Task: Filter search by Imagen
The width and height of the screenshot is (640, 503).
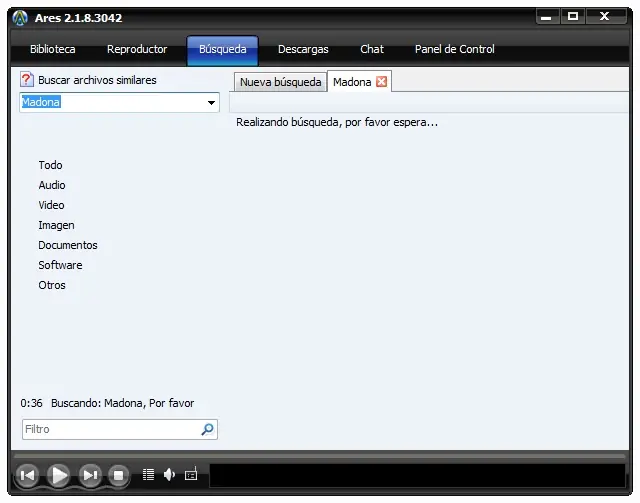Action: point(56,225)
